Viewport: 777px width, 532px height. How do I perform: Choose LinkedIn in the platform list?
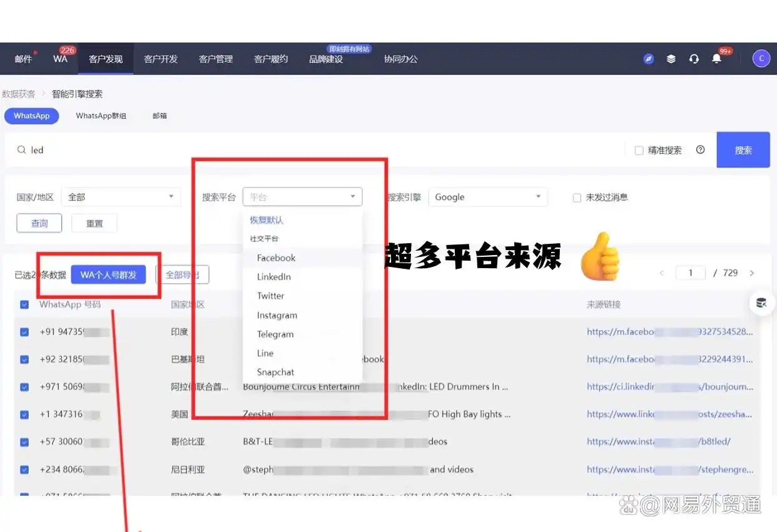click(274, 276)
